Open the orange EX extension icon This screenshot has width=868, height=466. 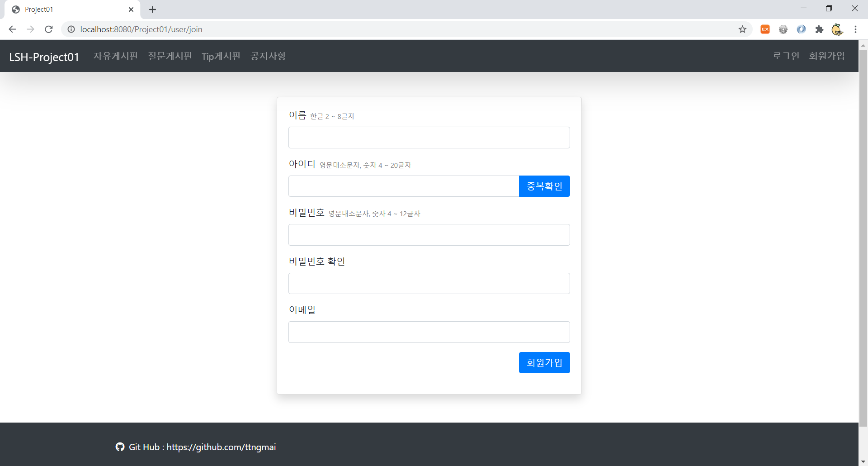(x=765, y=29)
